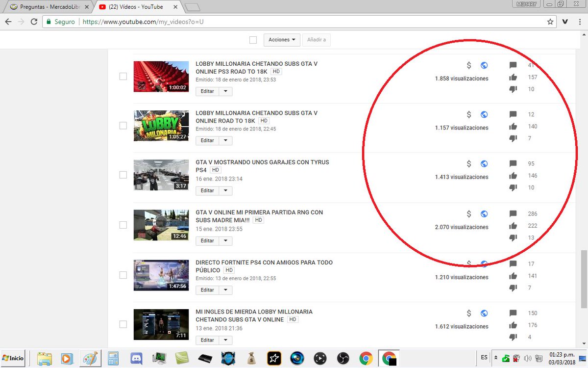
Task: Bookmark page with star icon
Action: pyautogui.click(x=550, y=22)
